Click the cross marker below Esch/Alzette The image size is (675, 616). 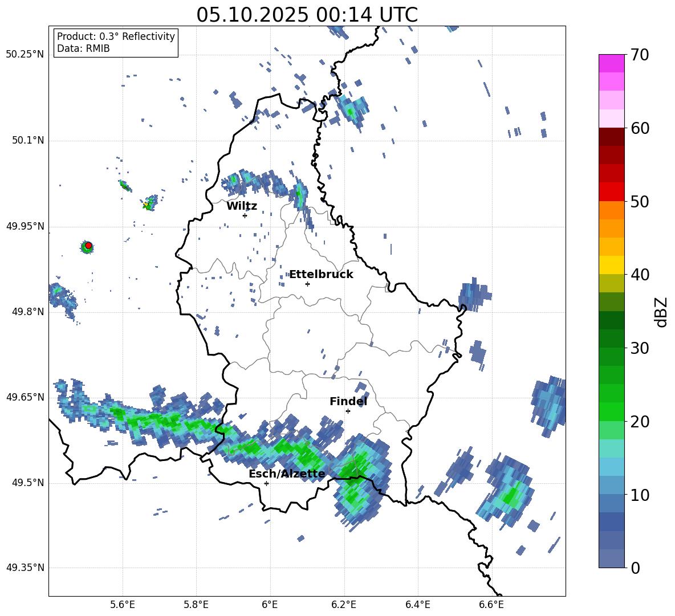coord(266,483)
